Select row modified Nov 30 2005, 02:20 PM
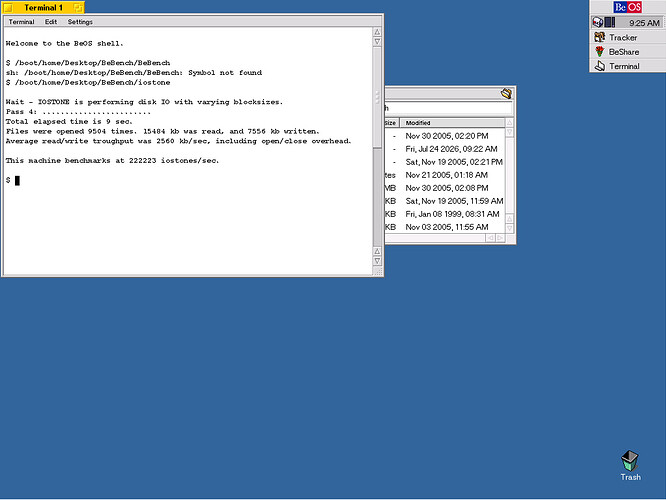The image size is (666, 500). coord(444,136)
